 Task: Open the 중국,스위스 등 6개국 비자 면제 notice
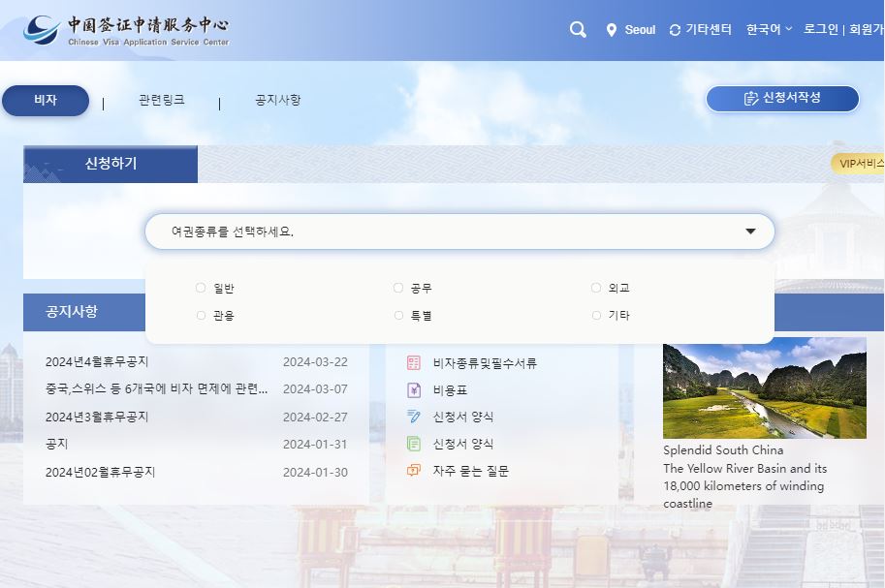(156, 388)
